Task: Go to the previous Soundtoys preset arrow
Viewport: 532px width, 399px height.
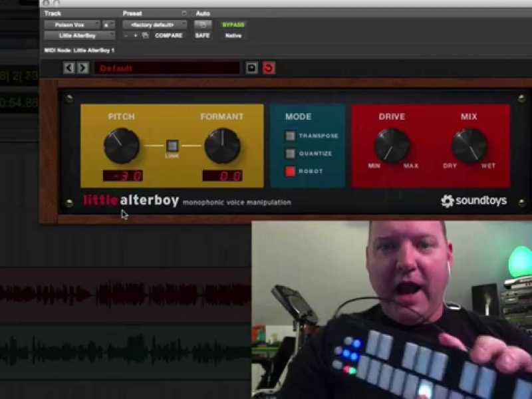Action: pyautogui.click(x=69, y=68)
